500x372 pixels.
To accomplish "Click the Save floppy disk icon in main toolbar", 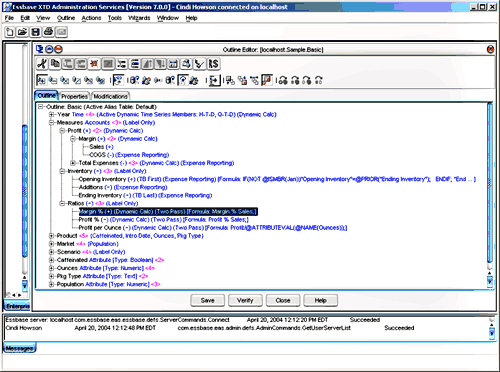I will tap(36, 32).
